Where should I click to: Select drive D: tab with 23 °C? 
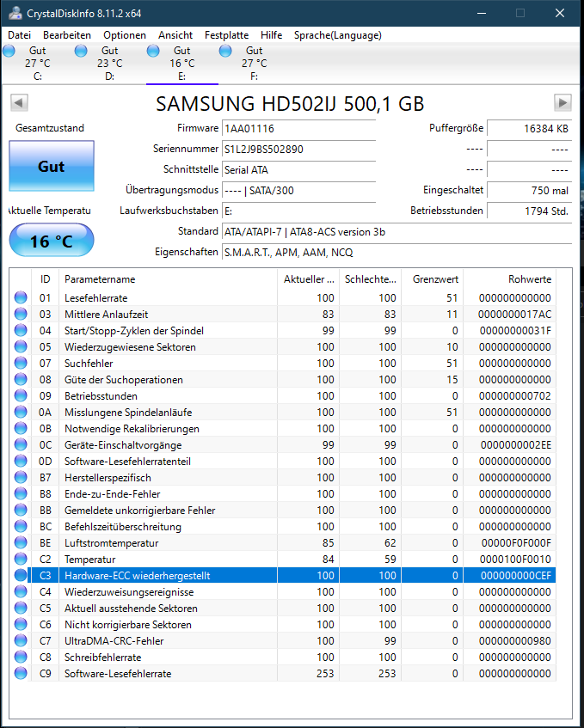coord(109,64)
